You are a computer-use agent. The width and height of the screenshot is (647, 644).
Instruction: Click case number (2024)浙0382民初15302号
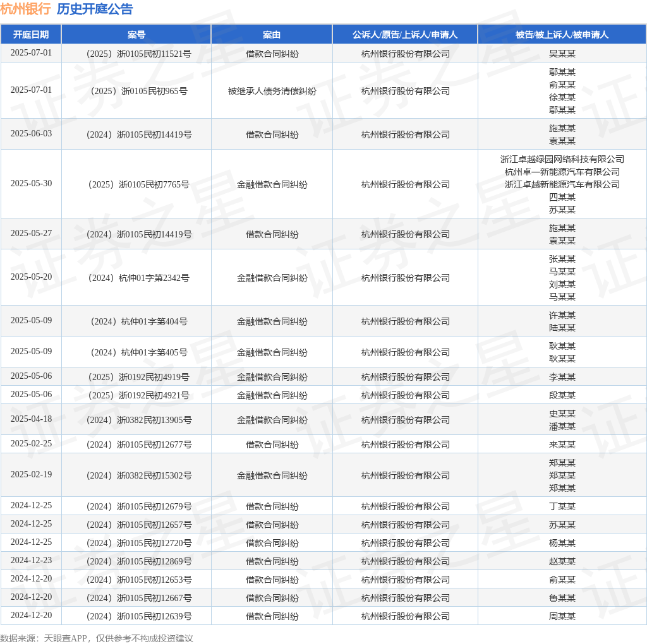click(138, 475)
